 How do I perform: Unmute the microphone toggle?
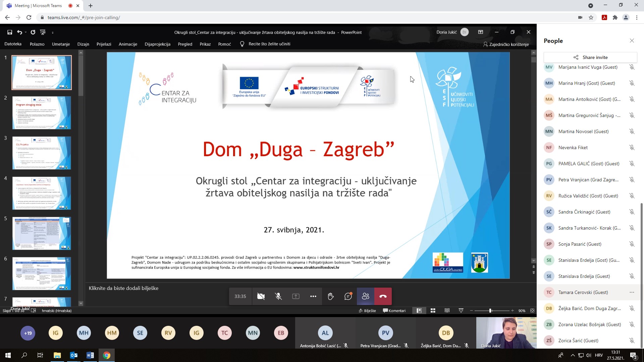click(x=278, y=296)
